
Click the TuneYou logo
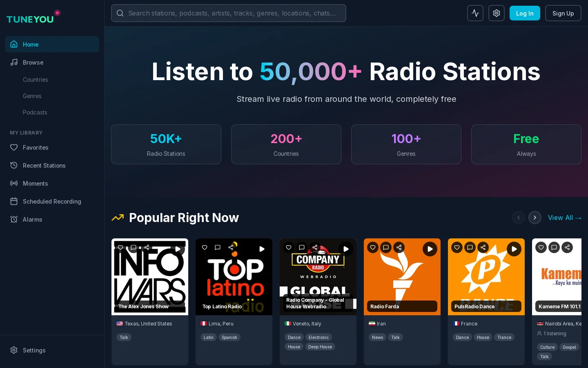pos(33,17)
